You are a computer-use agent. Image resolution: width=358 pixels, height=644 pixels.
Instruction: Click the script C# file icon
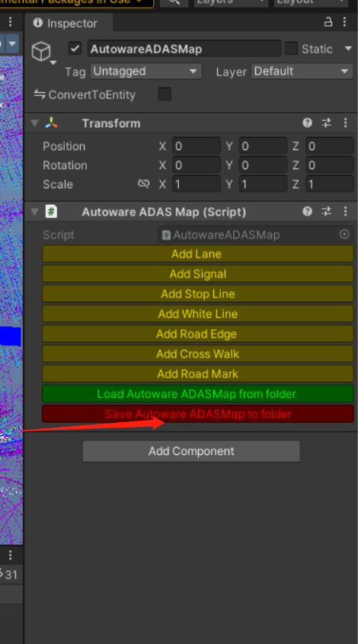click(x=51, y=212)
